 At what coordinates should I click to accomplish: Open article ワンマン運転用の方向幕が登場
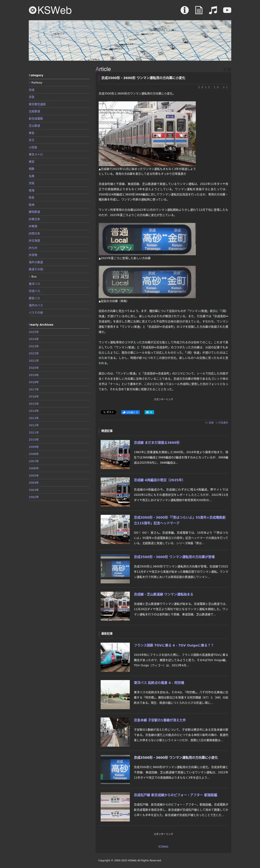click(x=174, y=557)
